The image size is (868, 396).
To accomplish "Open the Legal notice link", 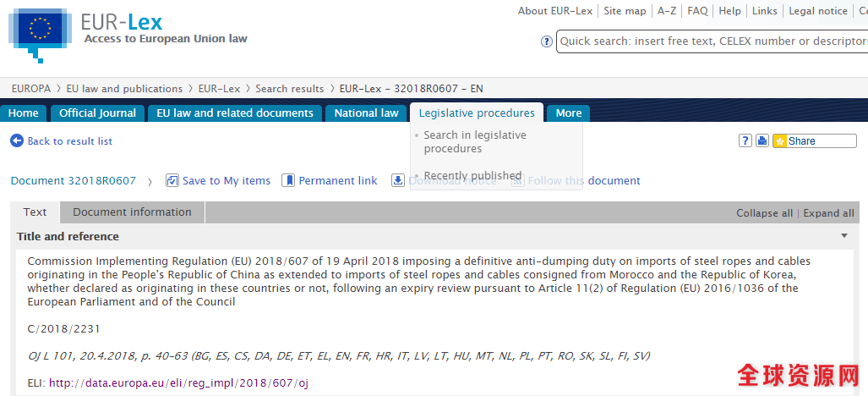I will (818, 11).
